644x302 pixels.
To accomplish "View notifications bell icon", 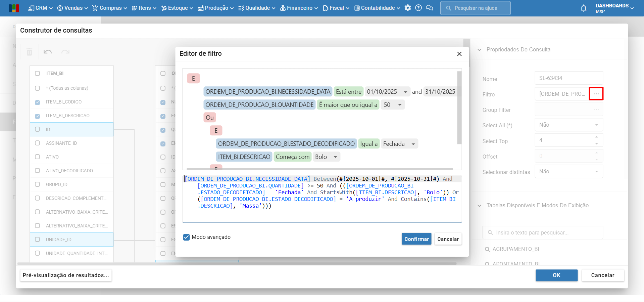I will pos(584,8).
